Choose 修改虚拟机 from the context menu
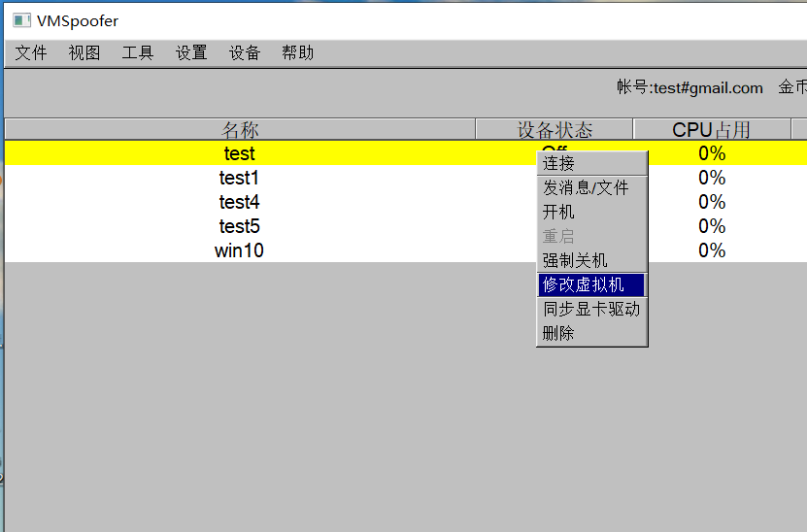This screenshot has width=807, height=532. tap(584, 284)
